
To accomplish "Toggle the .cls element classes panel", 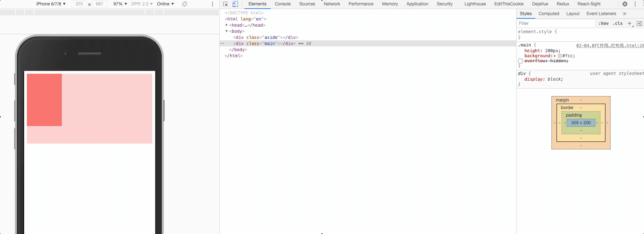I will [x=618, y=23].
